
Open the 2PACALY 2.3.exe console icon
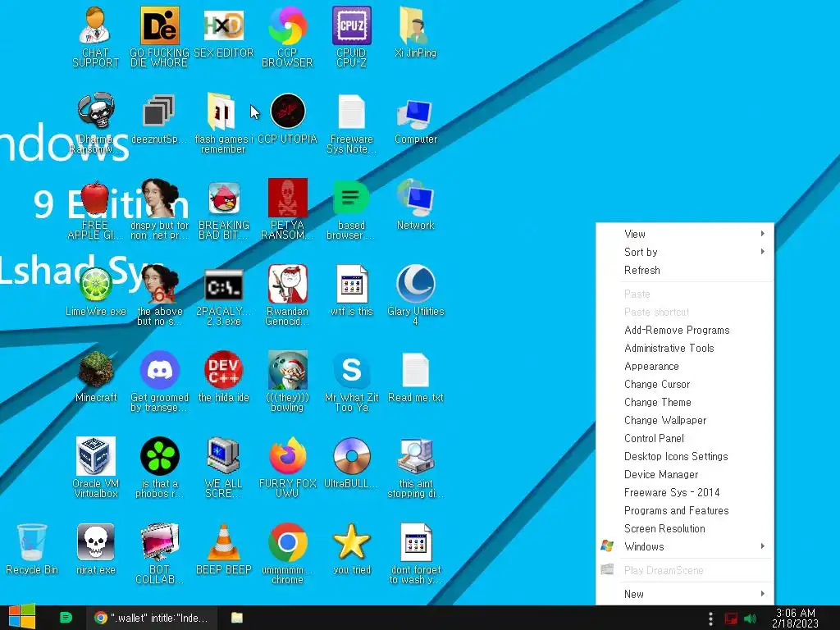[223, 295]
